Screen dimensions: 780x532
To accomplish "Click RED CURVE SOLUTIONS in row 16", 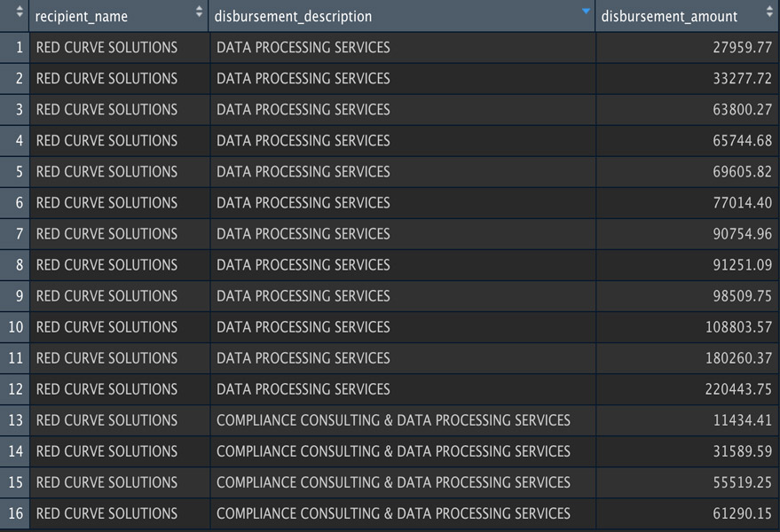I will pyautogui.click(x=106, y=513).
